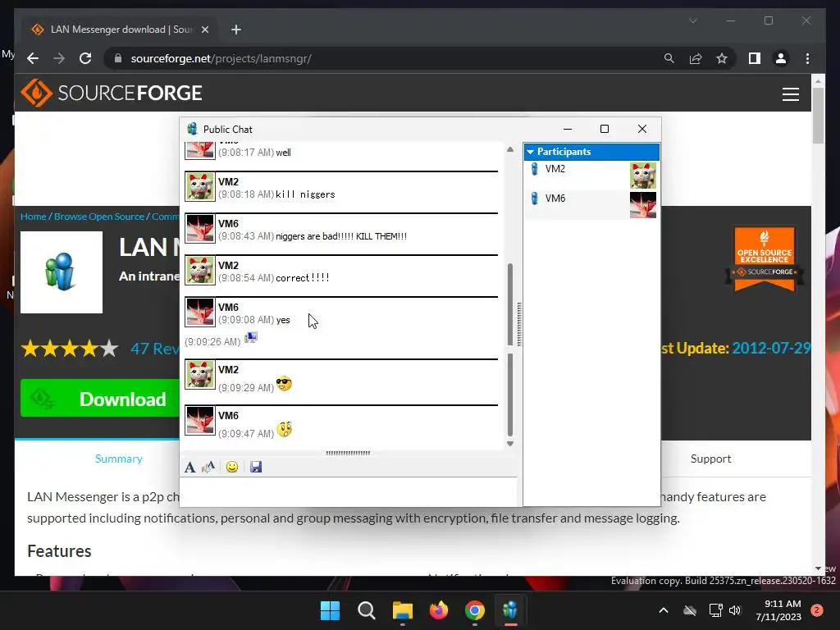Viewport: 840px width, 630px height.
Task: Maximize the Public Chat window
Action: click(x=605, y=129)
